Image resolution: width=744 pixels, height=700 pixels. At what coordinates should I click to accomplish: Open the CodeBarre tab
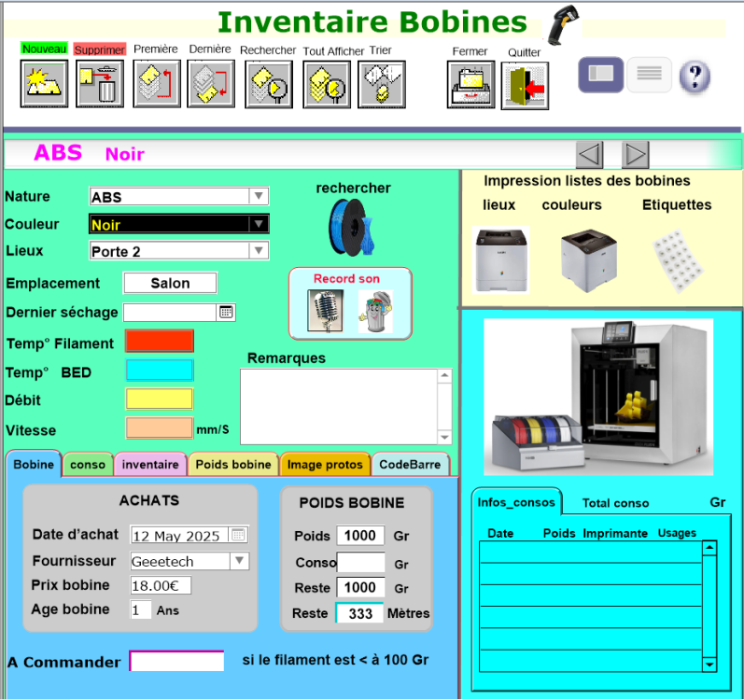[x=410, y=464]
